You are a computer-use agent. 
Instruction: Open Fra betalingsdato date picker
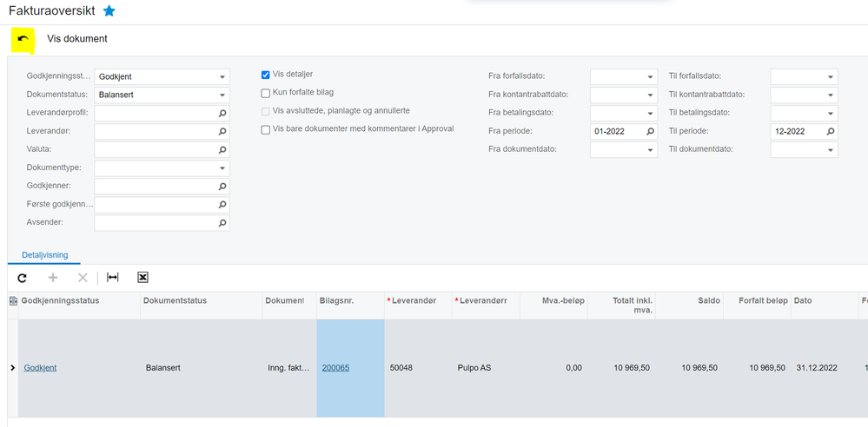[x=651, y=114]
